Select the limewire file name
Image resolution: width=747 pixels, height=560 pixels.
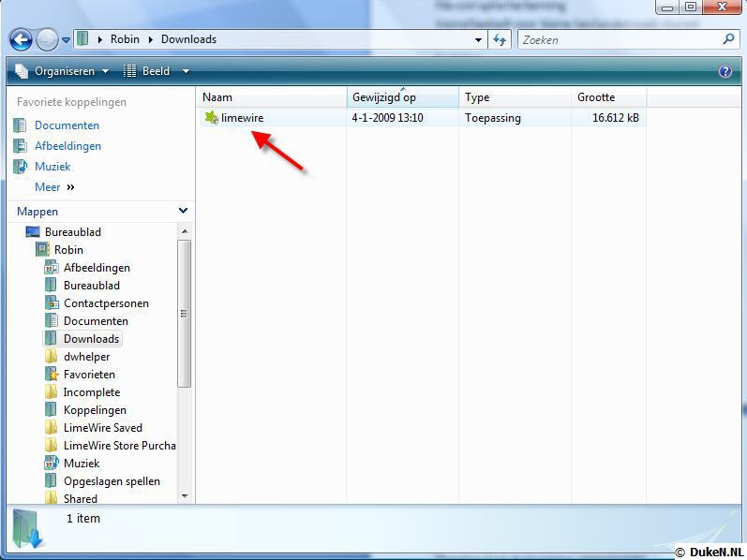(x=242, y=118)
